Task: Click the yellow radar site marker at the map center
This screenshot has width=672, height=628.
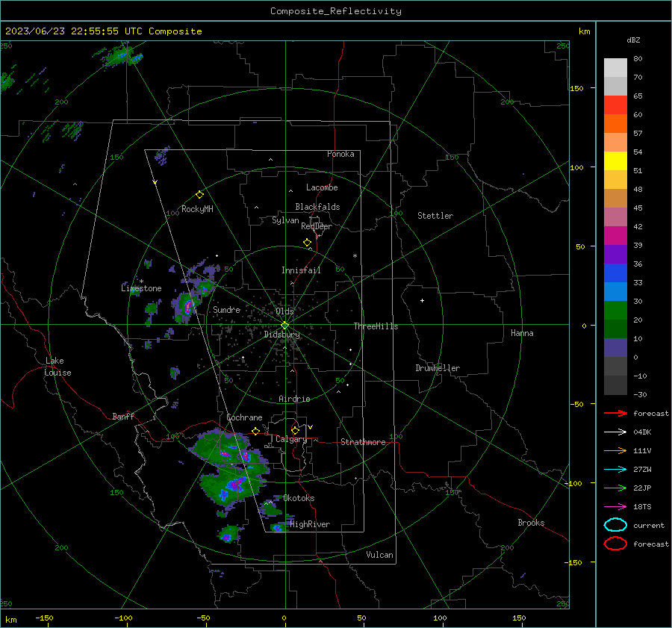Action: (284, 326)
